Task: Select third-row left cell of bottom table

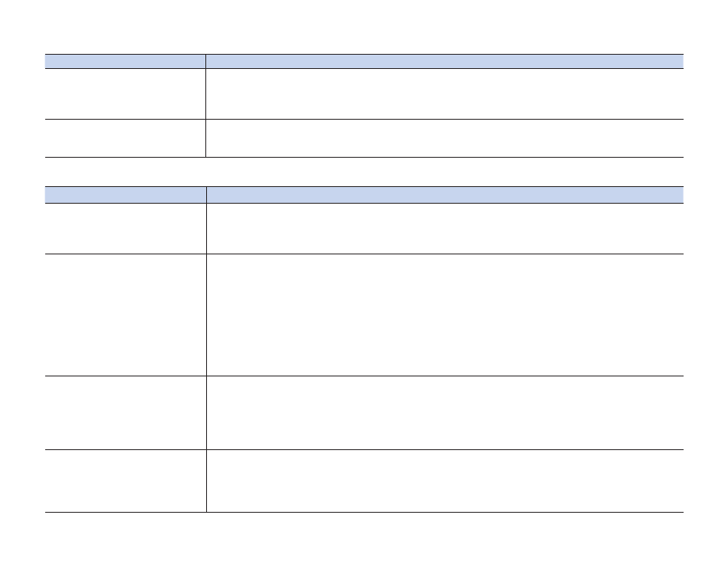Action: [x=125, y=412]
